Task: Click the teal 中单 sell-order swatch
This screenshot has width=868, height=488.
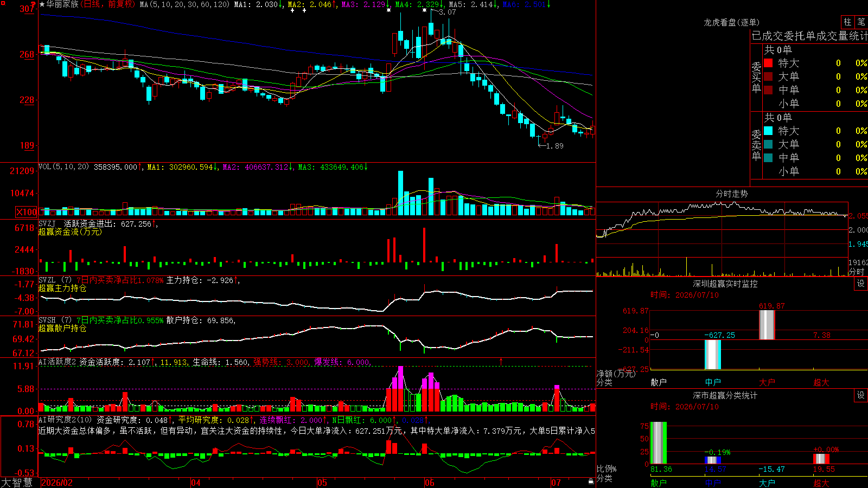Action: 768,158
